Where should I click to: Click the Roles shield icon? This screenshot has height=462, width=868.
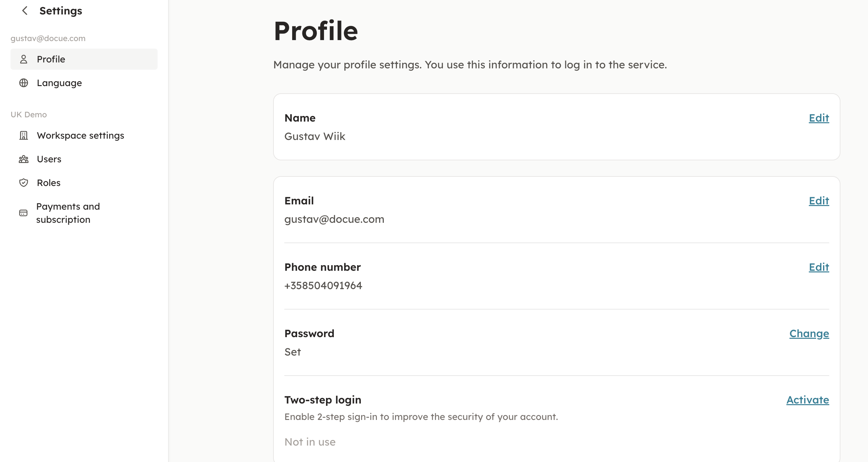click(24, 183)
